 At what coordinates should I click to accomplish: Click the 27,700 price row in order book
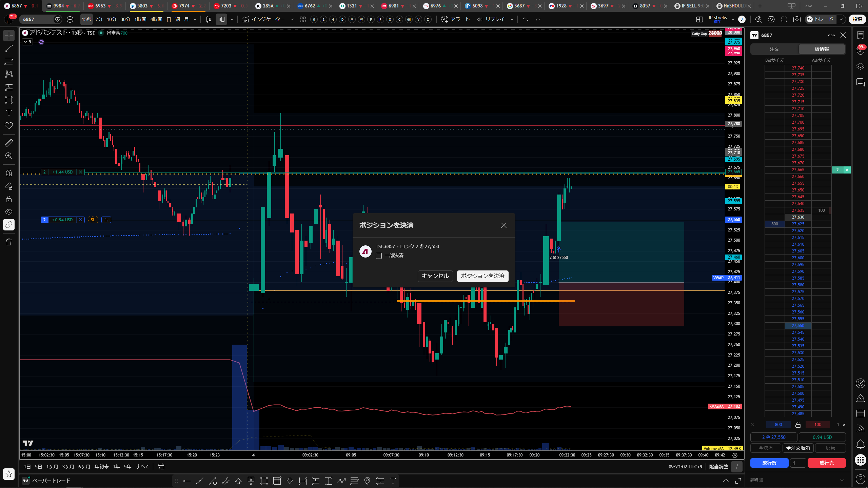[798, 122]
